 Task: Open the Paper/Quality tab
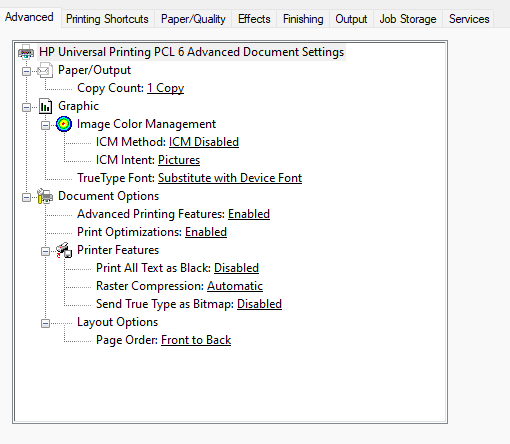pos(193,19)
